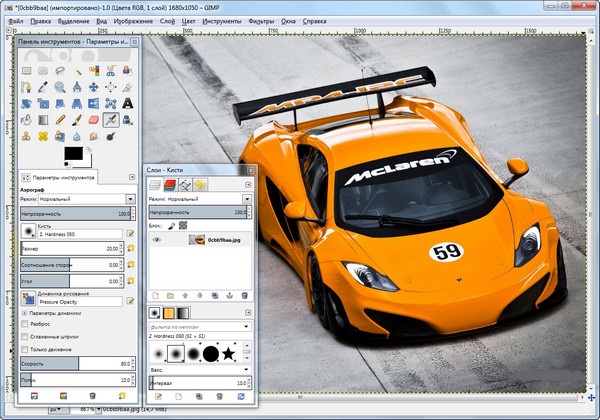Select the Eraser tool

click(93, 120)
